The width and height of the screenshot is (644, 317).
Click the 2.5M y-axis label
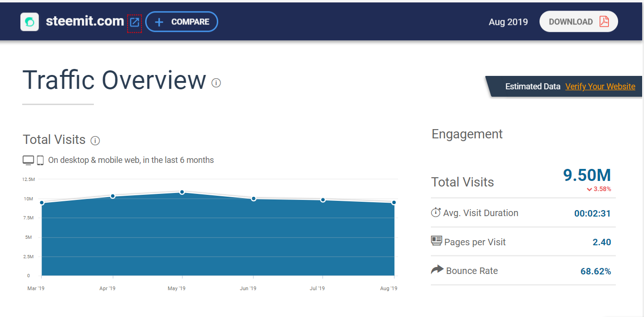pyautogui.click(x=28, y=257)
